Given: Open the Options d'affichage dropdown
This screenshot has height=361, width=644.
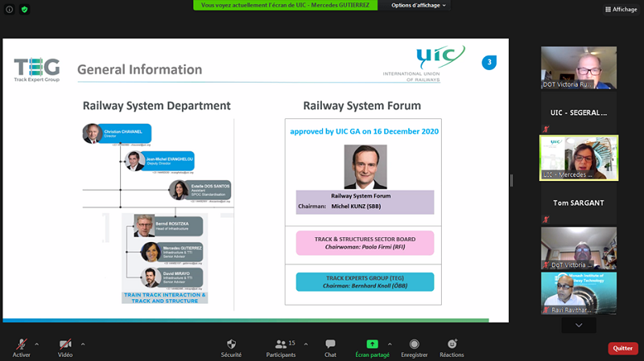Looking at the screenshot, I should [418, 6].
